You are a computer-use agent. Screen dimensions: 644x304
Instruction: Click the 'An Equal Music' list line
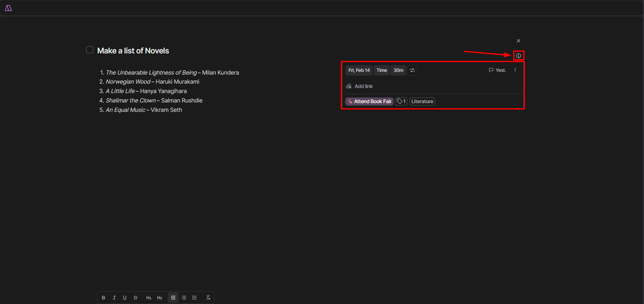point(144,110)
